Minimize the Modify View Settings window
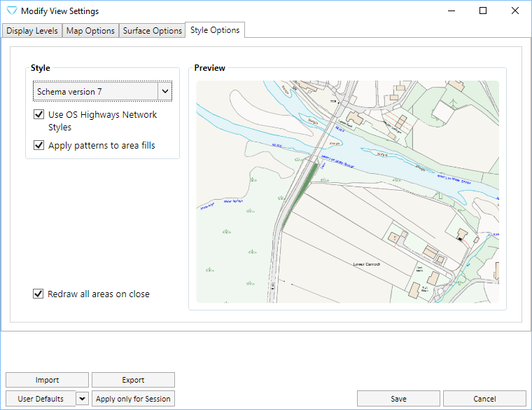The image size is (532, 410). pos(451,11)
